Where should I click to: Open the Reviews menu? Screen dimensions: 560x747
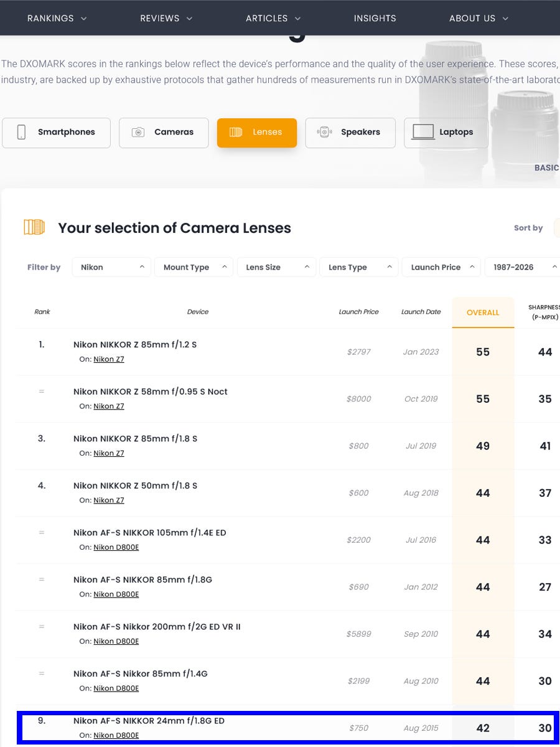point(166,18)
